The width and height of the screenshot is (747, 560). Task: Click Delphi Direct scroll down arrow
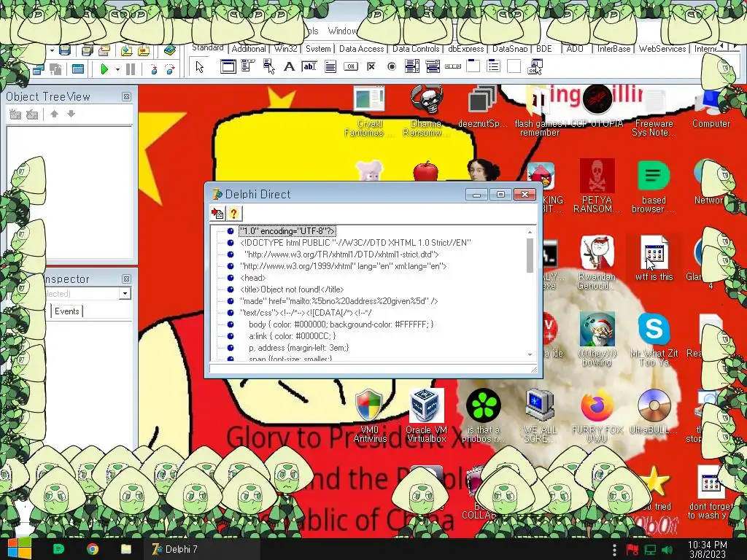point(530,355)
